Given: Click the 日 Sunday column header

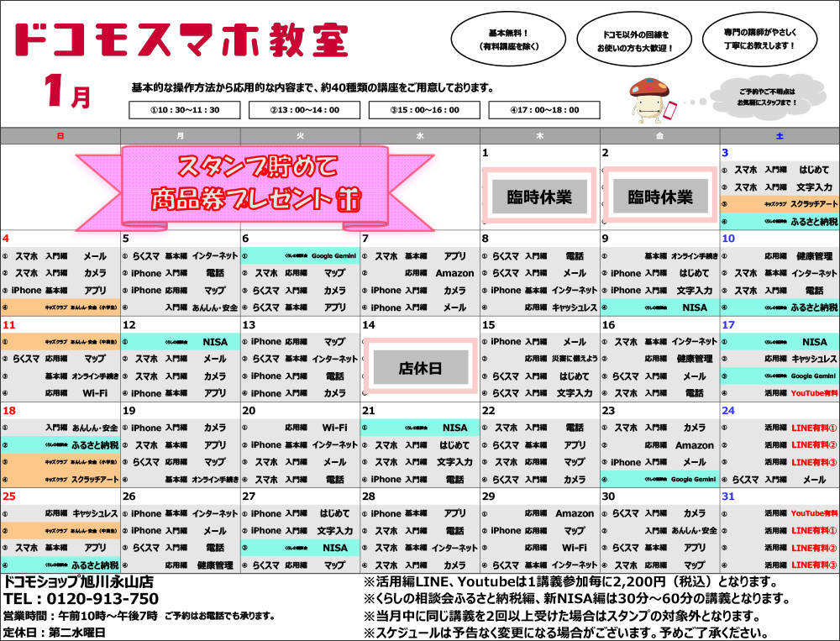Looking at the screenshot, I should click(x=60, y=136).
